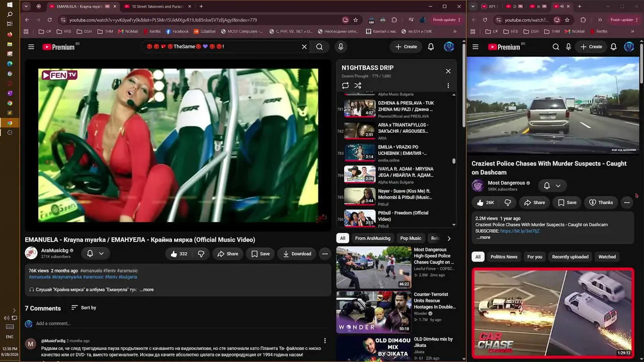Open the account avatar menu in the left window
Viewport: 644px width, 362px height.
pyautogui.click(x=449, y=47)
